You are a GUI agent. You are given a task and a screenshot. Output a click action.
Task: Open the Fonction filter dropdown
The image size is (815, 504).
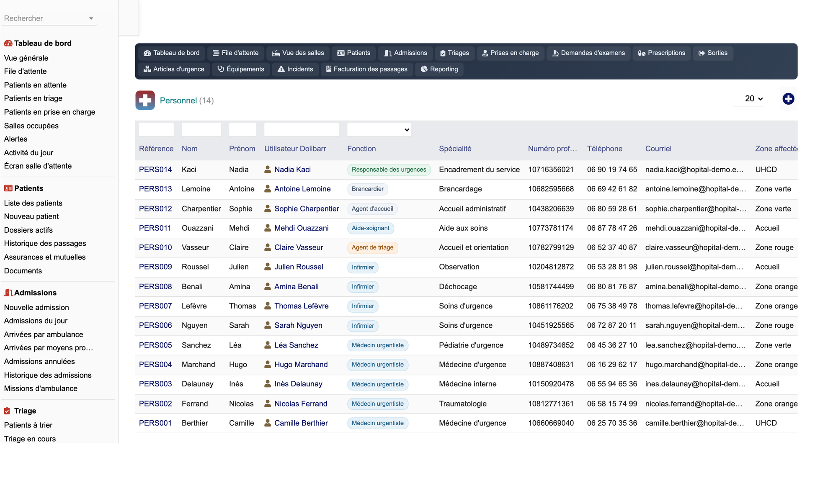pos(379,130)
